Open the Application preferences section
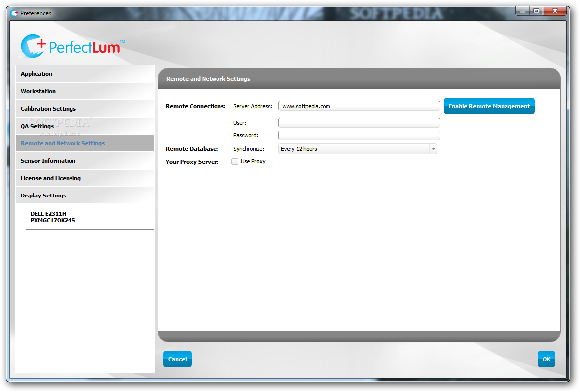The height and width of the screenshot is (392, 580). click(85, 74)
